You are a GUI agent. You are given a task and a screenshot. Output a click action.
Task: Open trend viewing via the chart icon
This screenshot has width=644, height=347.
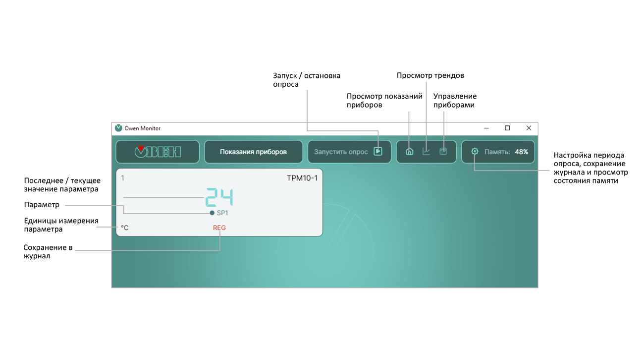427,152
